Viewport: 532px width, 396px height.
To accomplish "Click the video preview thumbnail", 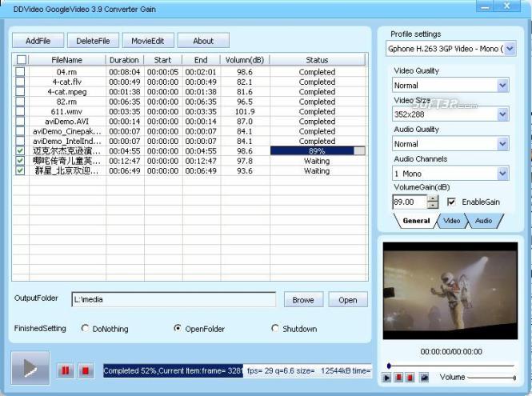I will (x=450, y=291).
